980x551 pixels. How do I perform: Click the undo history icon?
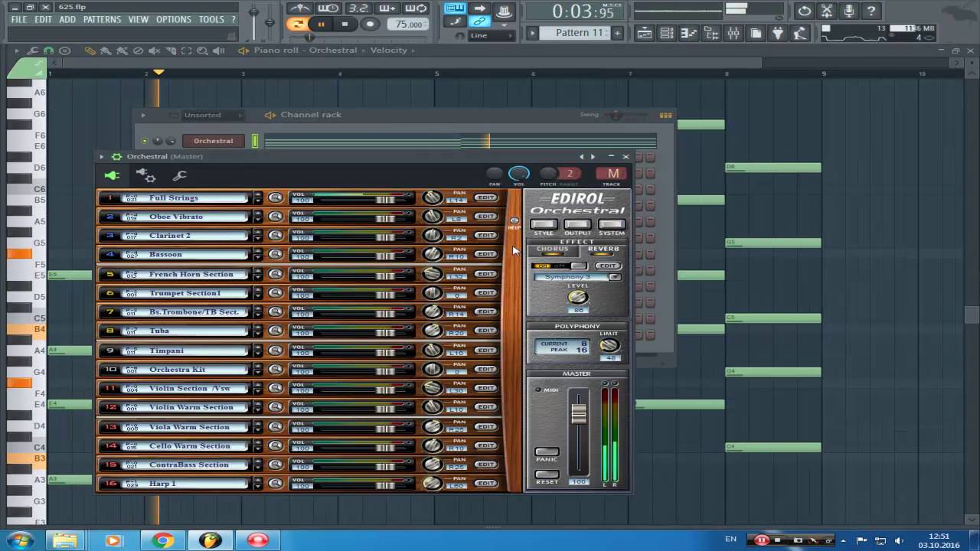(804, 11)
